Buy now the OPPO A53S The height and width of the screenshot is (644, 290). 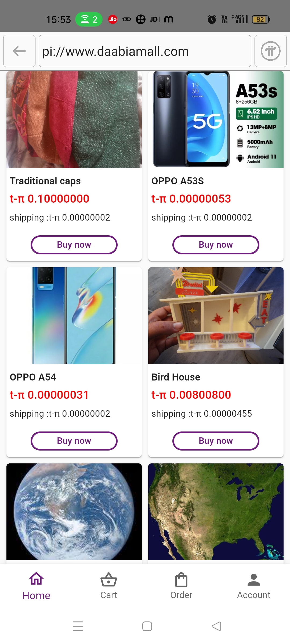(x=216, y=245)
